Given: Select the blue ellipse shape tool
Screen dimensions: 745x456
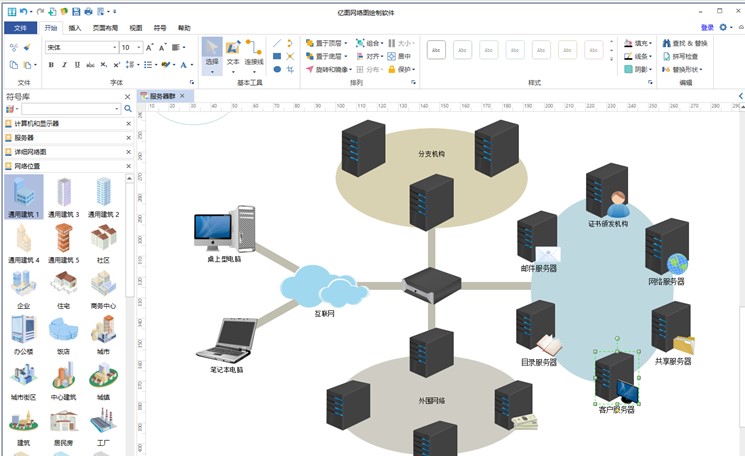Looking at the screenshot, I should click(x=277, y=69).
